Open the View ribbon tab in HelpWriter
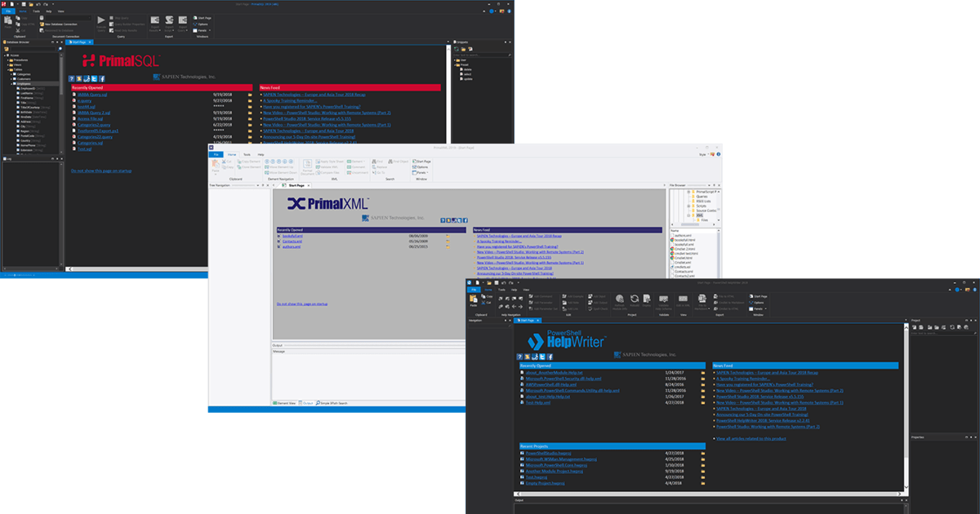This screenshot has height=514, width=980. coord(526,291)
